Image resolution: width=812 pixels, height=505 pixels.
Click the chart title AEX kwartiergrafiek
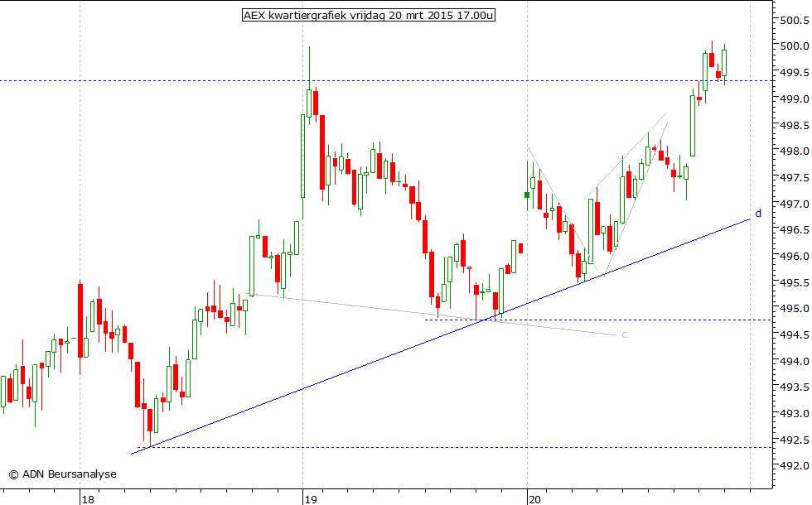[x=369, y=16]
